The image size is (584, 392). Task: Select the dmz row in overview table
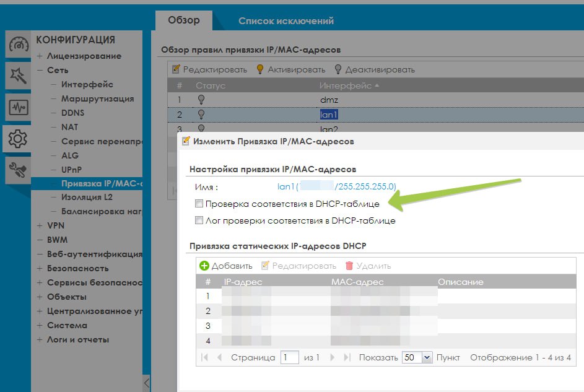pyautogui.click(x=375, y=100)
